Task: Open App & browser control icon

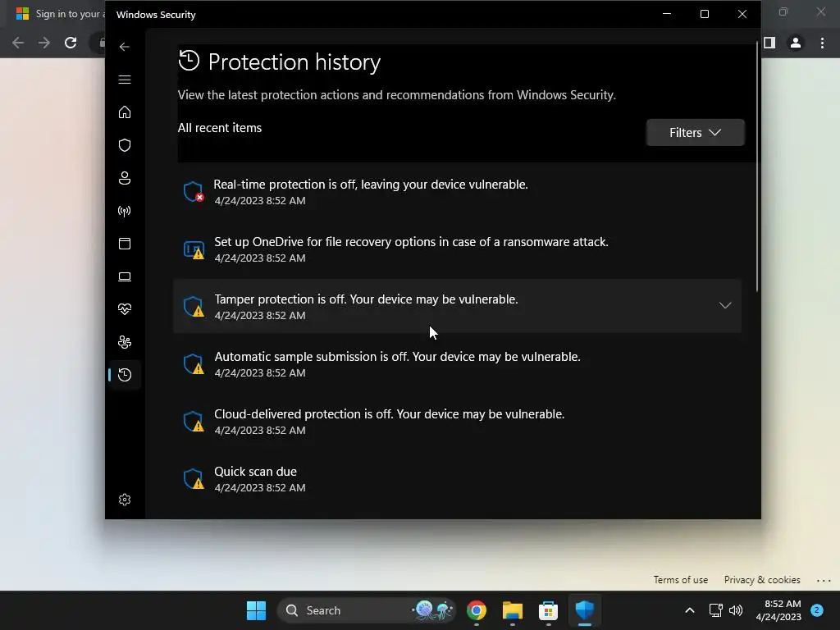Action: pos(125,244)
